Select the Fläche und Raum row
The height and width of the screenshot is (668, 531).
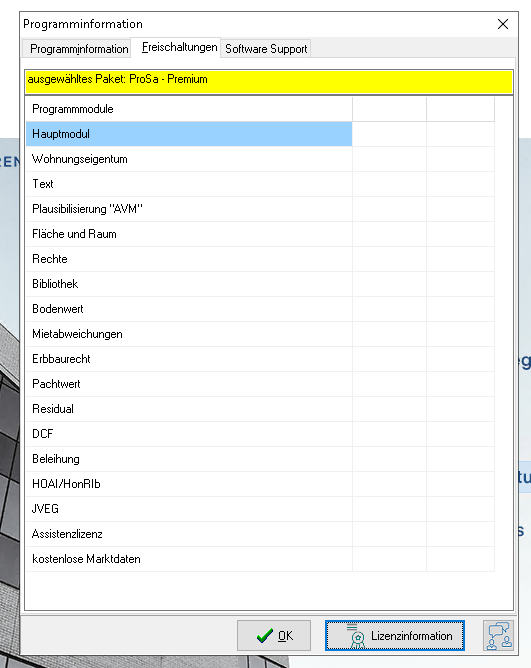(x=189, y=234)
